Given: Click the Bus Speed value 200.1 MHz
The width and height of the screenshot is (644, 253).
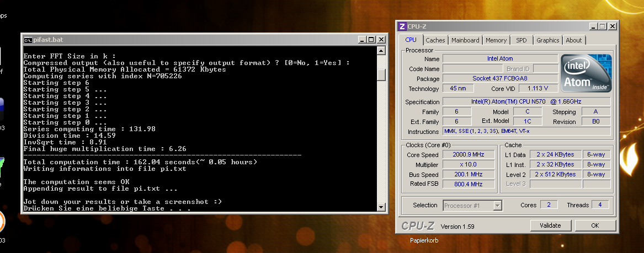Looking at the screenshot, I should [469, 174].
